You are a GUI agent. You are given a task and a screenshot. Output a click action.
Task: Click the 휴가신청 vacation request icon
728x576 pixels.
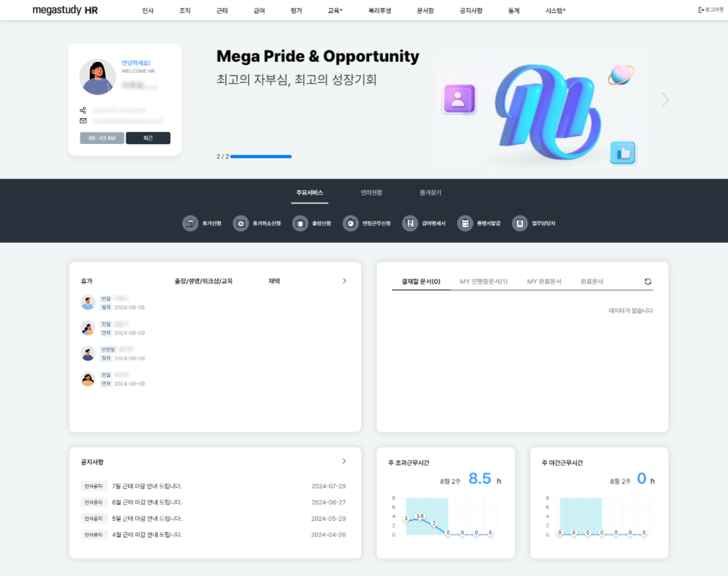[x=191, y=224]
